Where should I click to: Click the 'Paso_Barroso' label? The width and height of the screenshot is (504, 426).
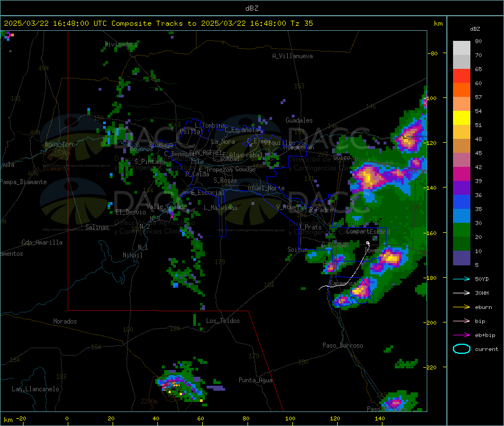[x=343, y=345]
